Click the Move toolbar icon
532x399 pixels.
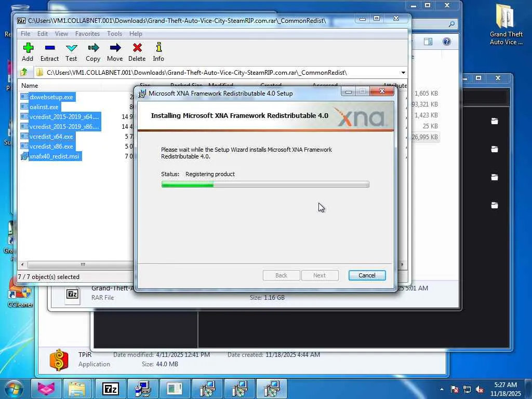point(115,52)
